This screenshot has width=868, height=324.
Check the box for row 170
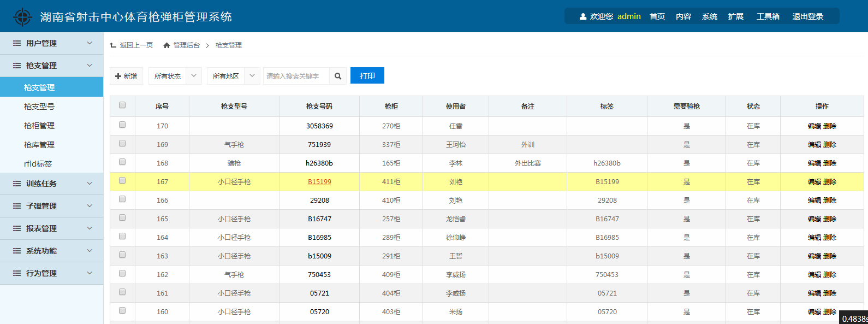tap(122, 125)
